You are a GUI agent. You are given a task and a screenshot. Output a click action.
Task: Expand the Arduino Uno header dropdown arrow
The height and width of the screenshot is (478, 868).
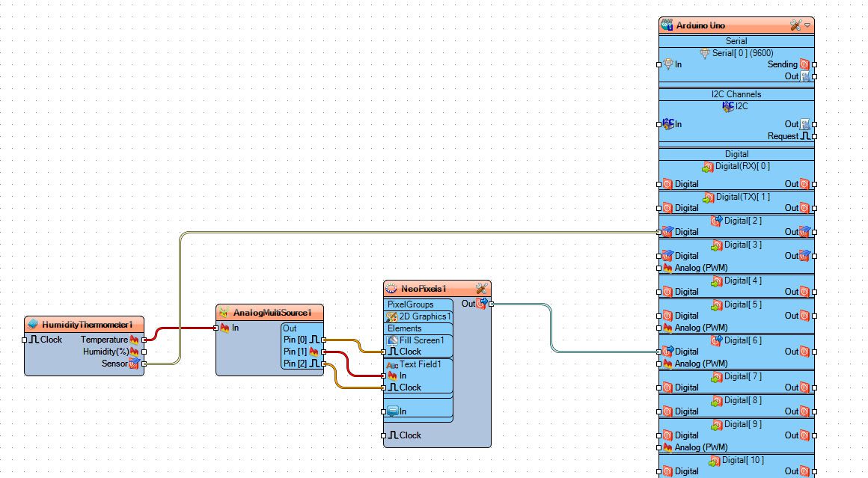pos(807,25)
